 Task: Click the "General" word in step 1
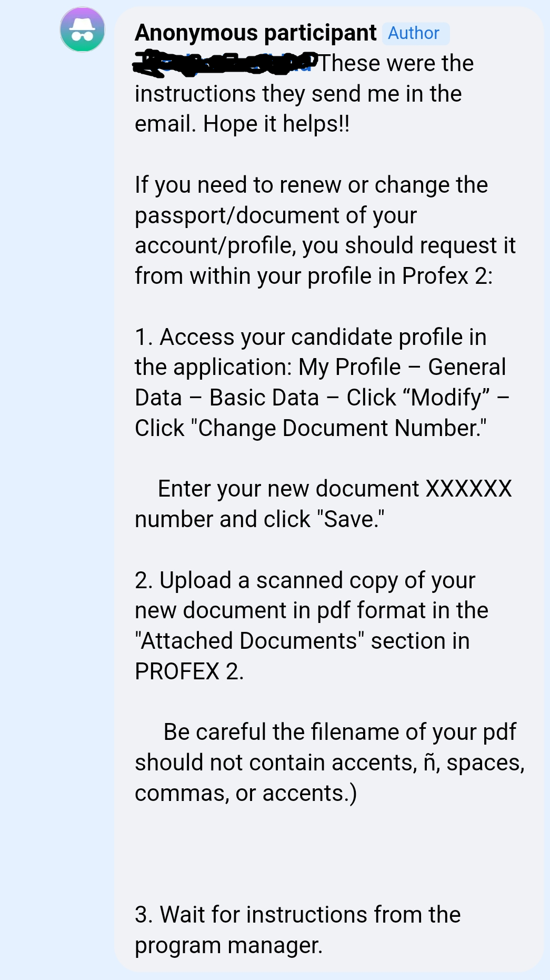(x=467, y=367)
